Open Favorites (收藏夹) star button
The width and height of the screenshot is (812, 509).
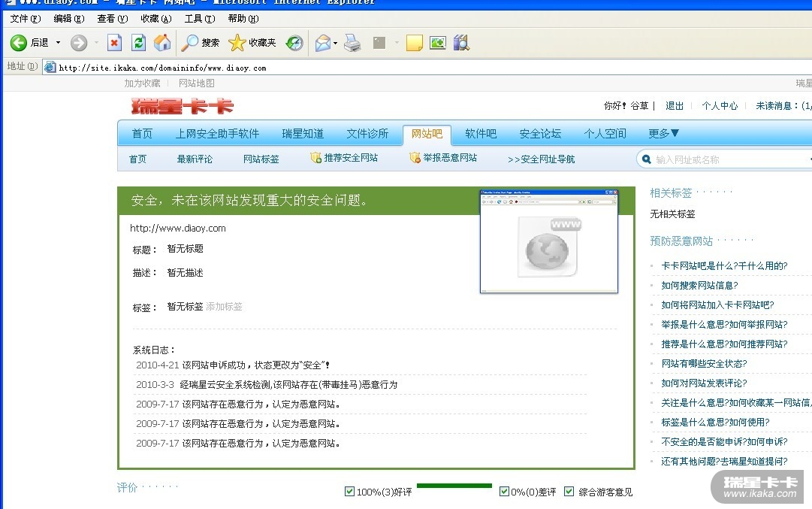[252, 43]
